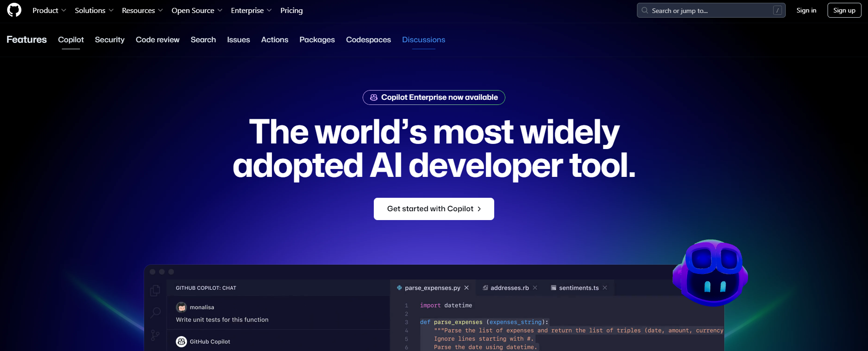Screen dimensions: 868x351
Task: Click the 'monalisa' username in chat
Action: click(x=202, y=307)
